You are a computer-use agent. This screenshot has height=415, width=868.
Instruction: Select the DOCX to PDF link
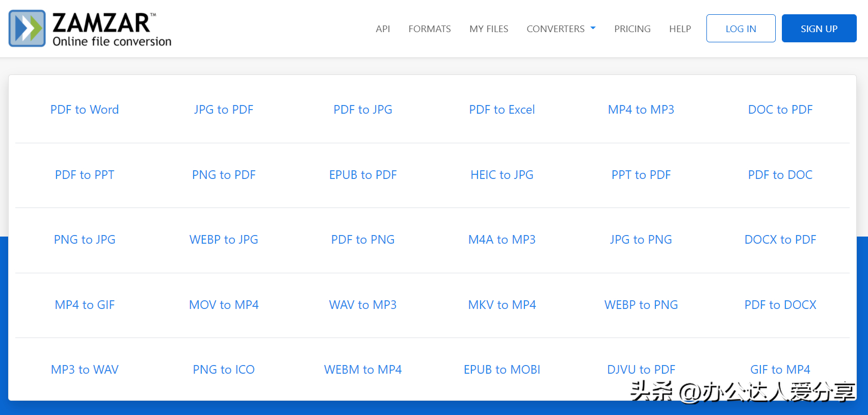pos(780,240)
